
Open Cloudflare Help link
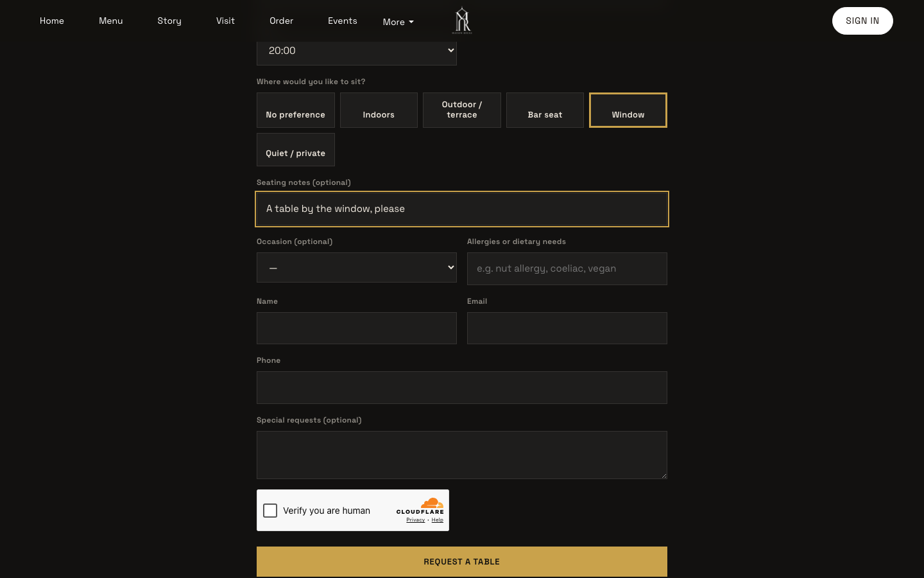tap(438, 520)
